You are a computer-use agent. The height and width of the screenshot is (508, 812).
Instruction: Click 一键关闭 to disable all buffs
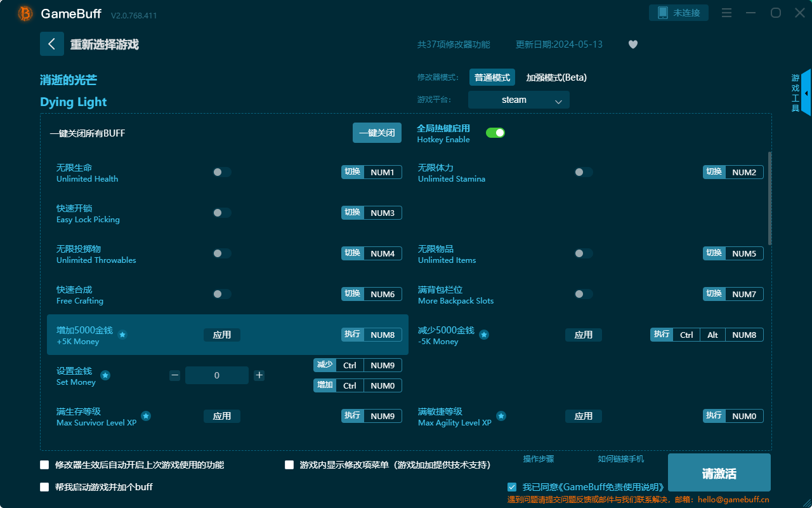point(377,133)
